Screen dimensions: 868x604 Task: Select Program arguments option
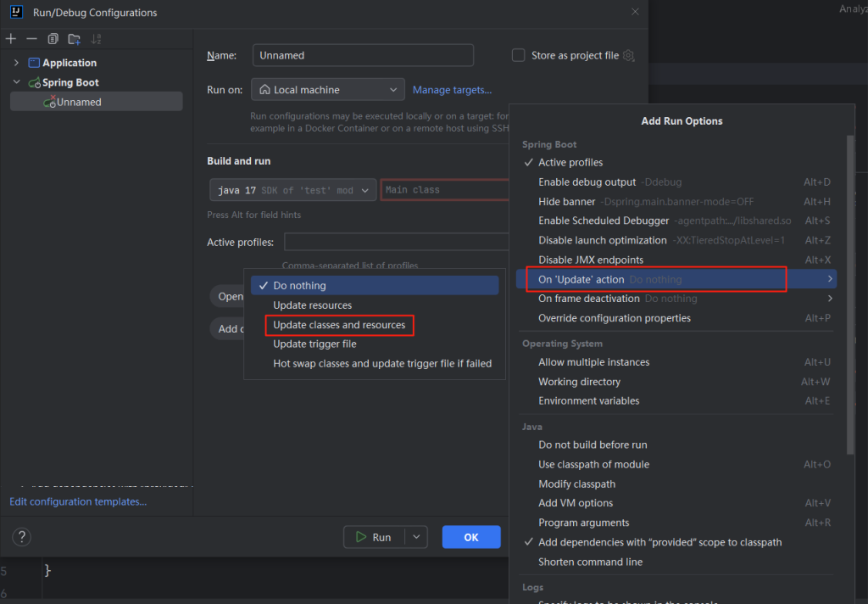click(677, 523)
